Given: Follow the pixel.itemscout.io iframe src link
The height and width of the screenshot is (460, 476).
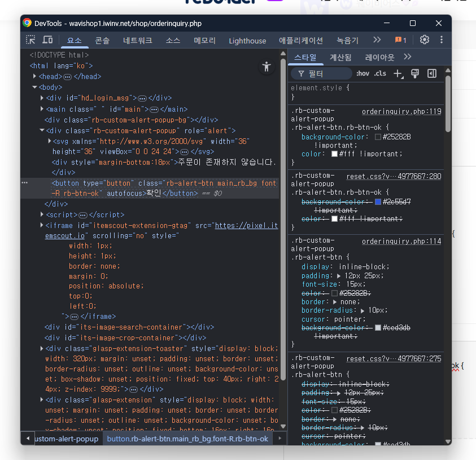Looking at the screenshot, I should [246, 225].
